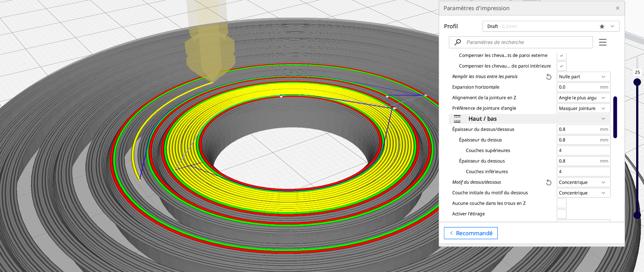Open the Draft profile dropdown
This screenshot has height=272, width=644.
[551, 26]
